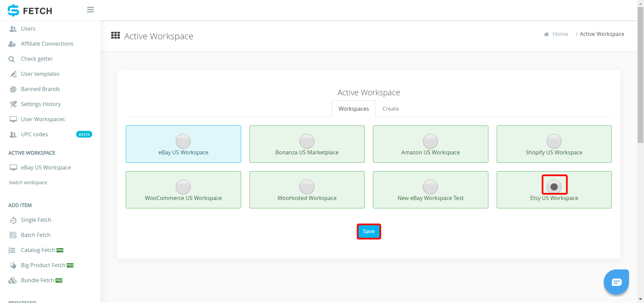Screen dimensions: 644x303
Task: Open User templates in the sidebar
Action: [40, 74]
